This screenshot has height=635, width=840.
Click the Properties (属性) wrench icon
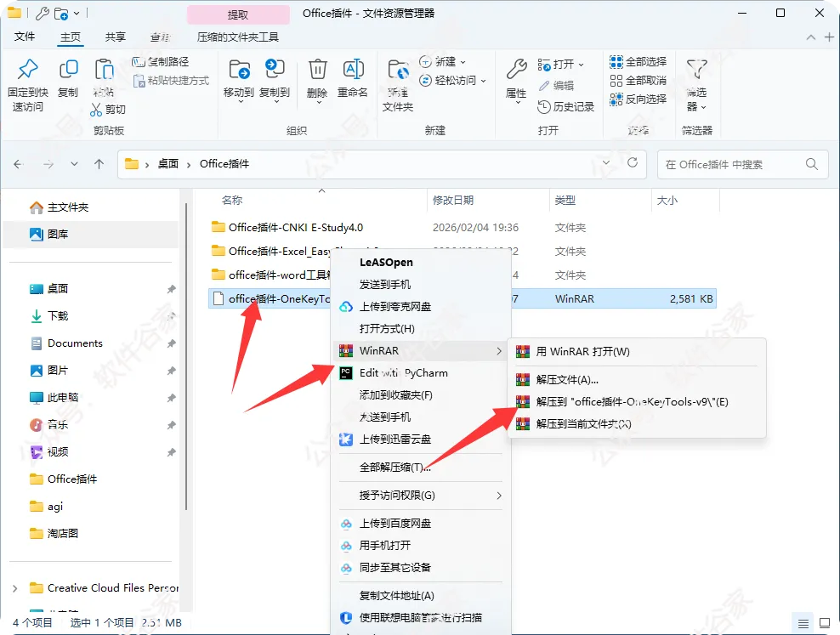tap(516, 69)
